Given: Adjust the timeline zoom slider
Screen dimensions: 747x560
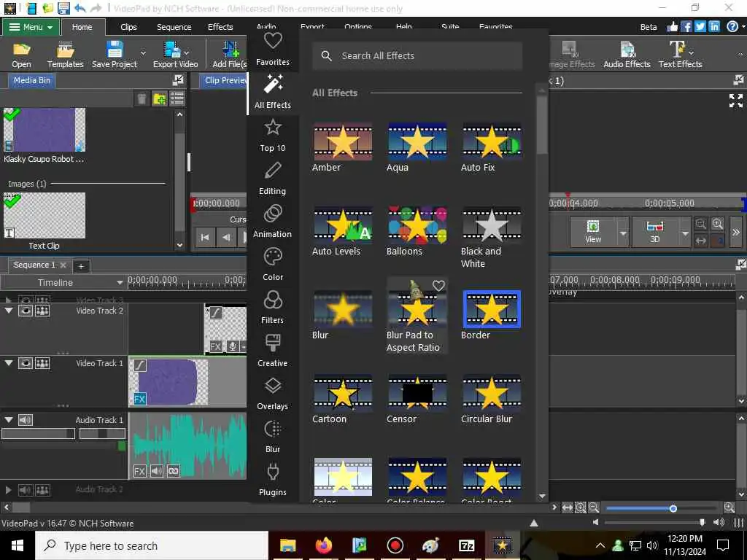Looking at the screenshot, I should (673, 508).
